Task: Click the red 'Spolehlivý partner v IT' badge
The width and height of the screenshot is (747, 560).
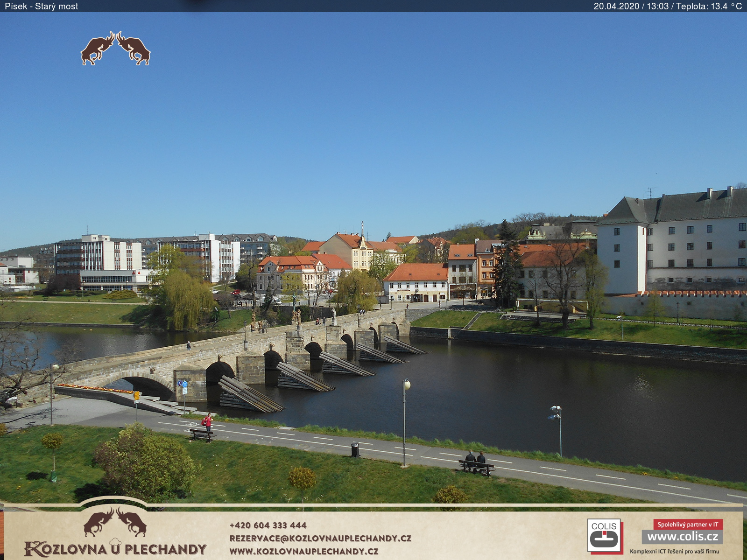Action: 688,525
